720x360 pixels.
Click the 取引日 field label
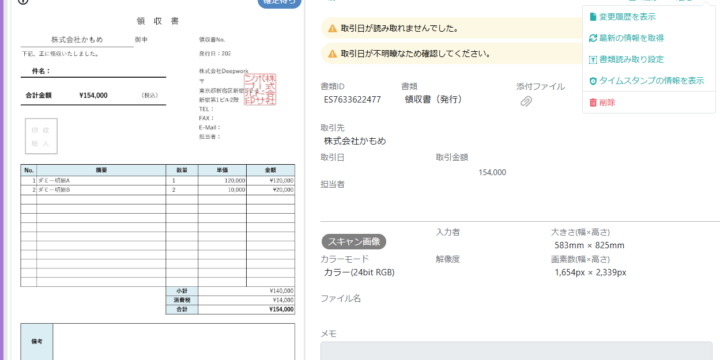click(332, 158)
